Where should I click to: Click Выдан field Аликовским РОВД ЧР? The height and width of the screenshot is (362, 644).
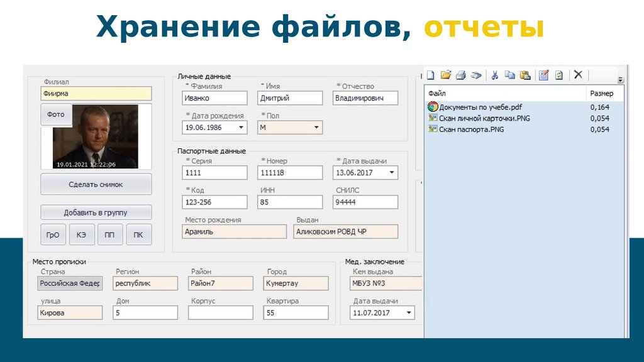pos(346,231)
